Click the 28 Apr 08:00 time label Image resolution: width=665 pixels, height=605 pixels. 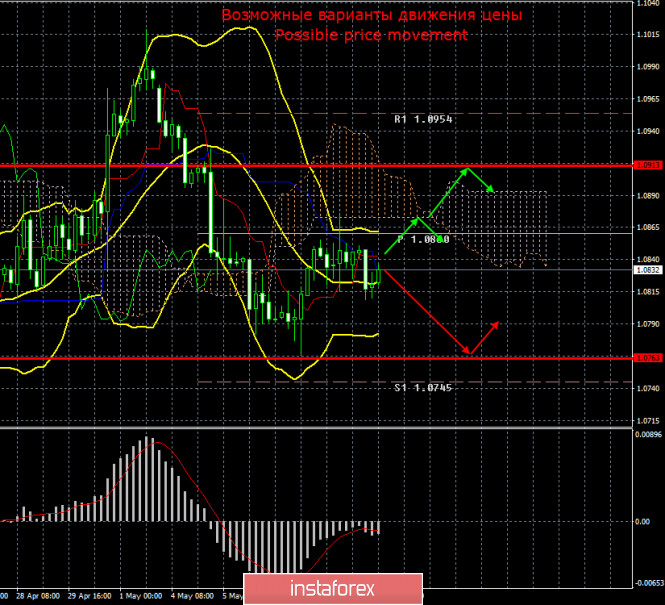point(38,596)
